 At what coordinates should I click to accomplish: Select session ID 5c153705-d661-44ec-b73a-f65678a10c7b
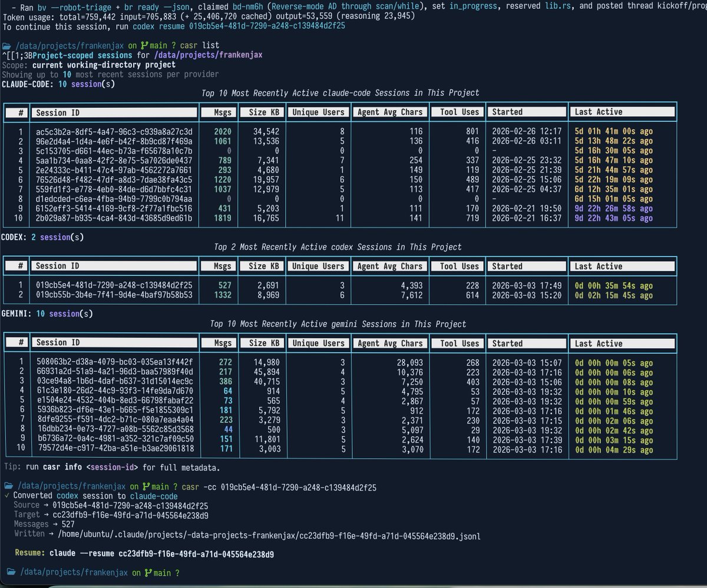coord(114,150)
